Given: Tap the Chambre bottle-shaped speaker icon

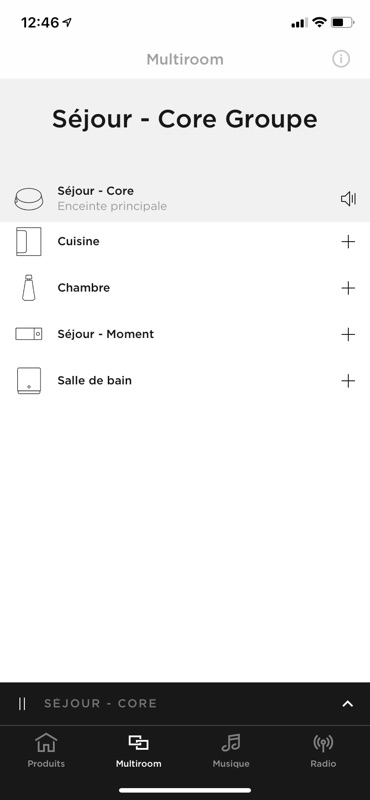Looking at the screenshot, I should [x=29, y=288].
